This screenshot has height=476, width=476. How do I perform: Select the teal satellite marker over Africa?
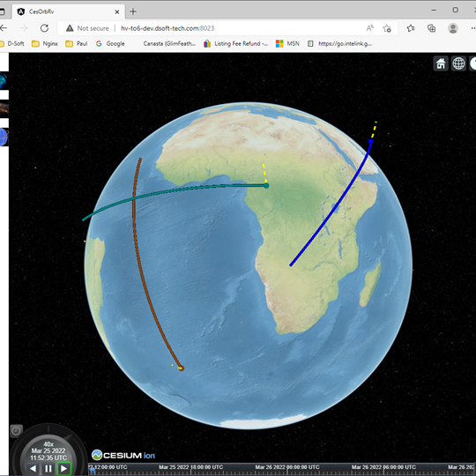tap(266, 185)
